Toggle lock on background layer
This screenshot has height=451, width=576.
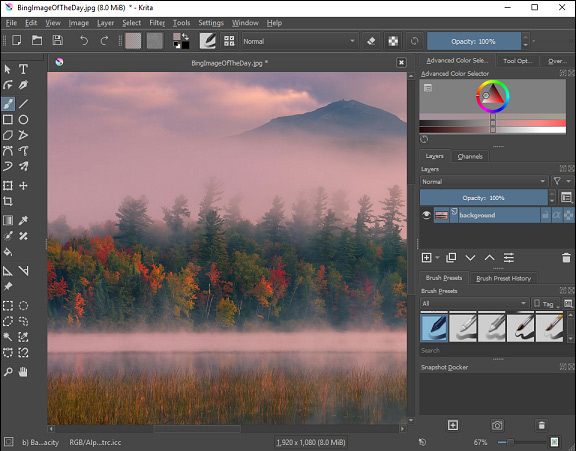click(x=545, y=215)
